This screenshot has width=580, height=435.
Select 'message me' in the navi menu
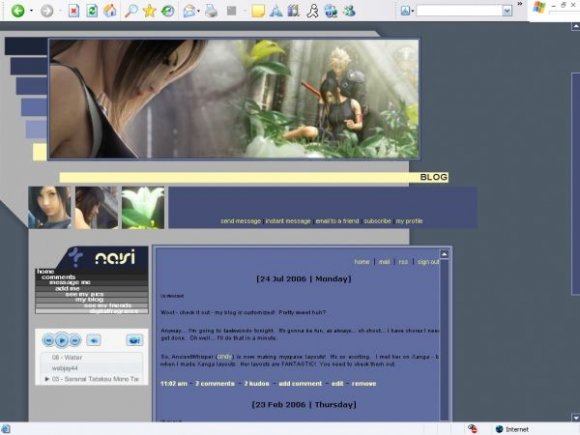[70, 282]
